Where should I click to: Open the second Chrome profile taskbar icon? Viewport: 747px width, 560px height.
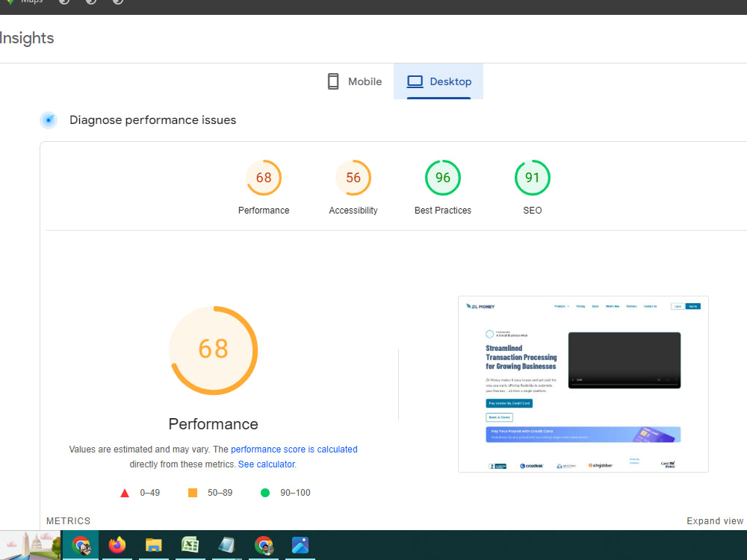[x=264, y=545]
